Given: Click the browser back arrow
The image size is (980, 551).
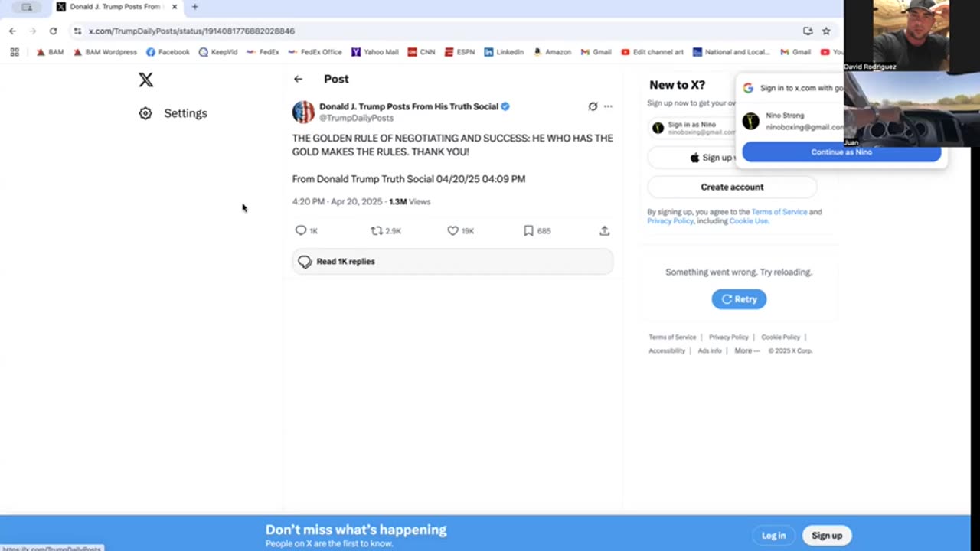Looking at the screenshot, I should coord(12,31).
